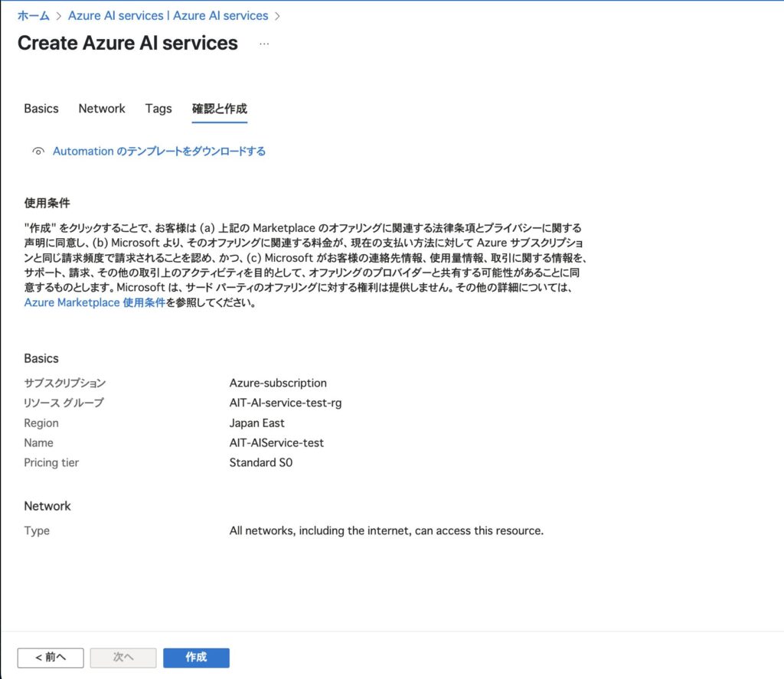Click the Standard S0 pricing tier value

[x=261, y=462]
